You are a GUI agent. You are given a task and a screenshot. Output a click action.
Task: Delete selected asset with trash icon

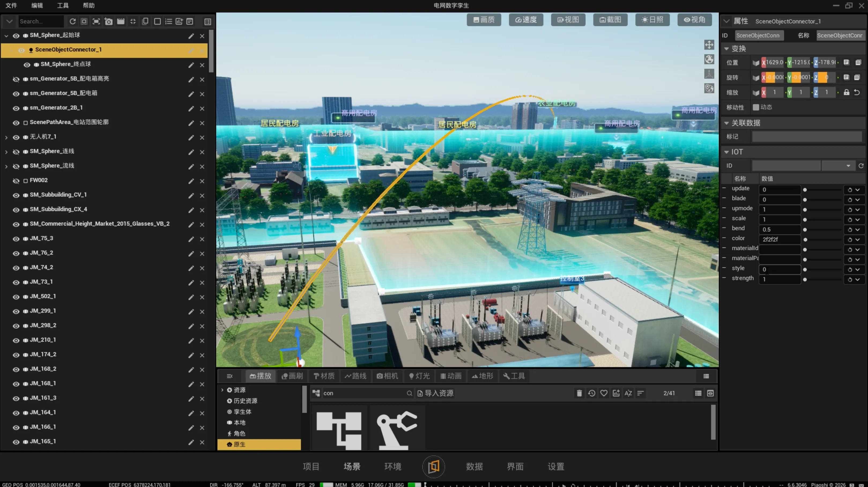click(579, 393)
